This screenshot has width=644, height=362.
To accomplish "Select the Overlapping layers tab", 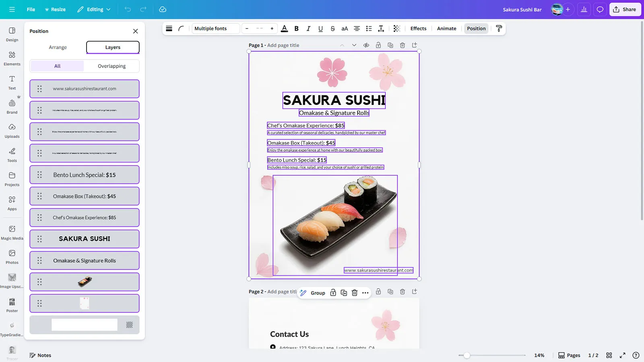I will pos(111,66).
